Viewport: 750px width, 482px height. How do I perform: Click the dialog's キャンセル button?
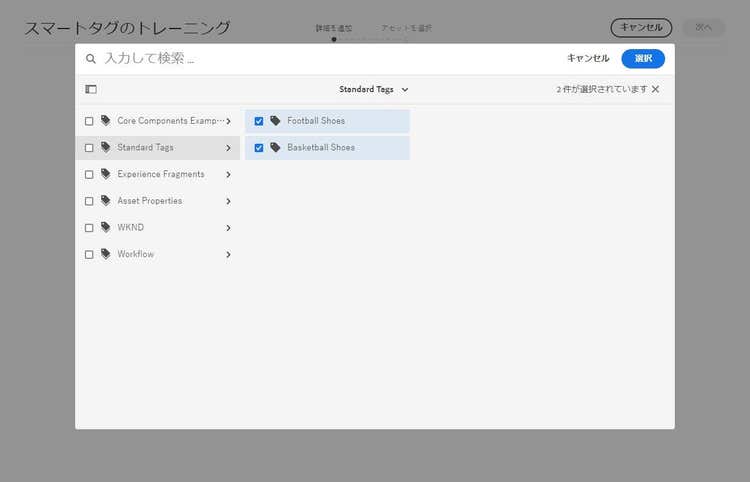click(588, 59)
